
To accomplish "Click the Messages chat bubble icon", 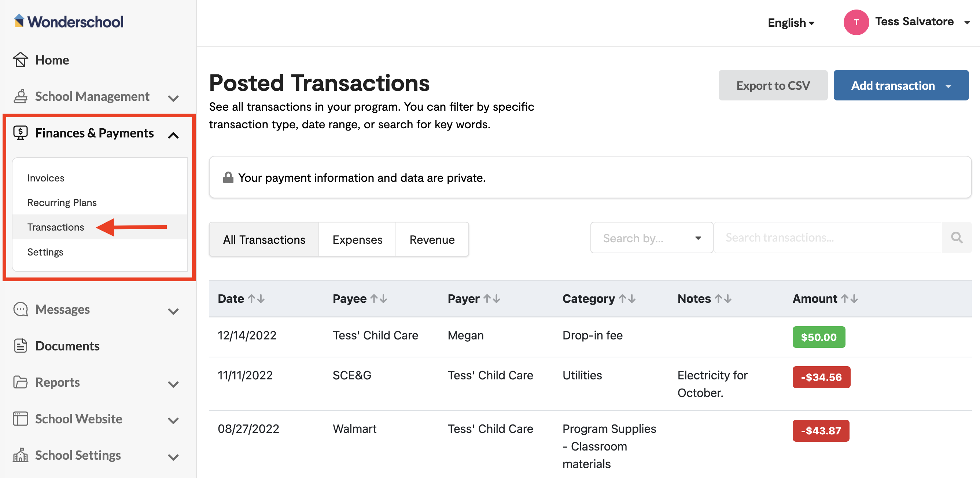I will [x=21, y=309].
